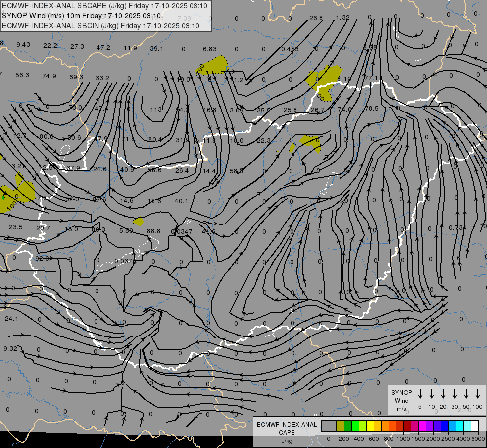Click the CAPE value 25.8

(x=291, y=110)
